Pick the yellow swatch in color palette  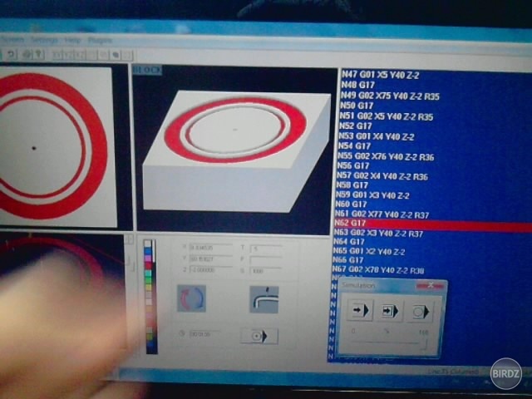[149, 287]
